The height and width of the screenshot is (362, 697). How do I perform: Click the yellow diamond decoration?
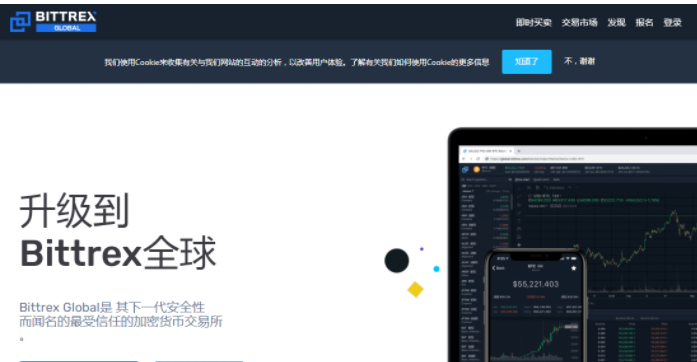(x=416, y=290)
